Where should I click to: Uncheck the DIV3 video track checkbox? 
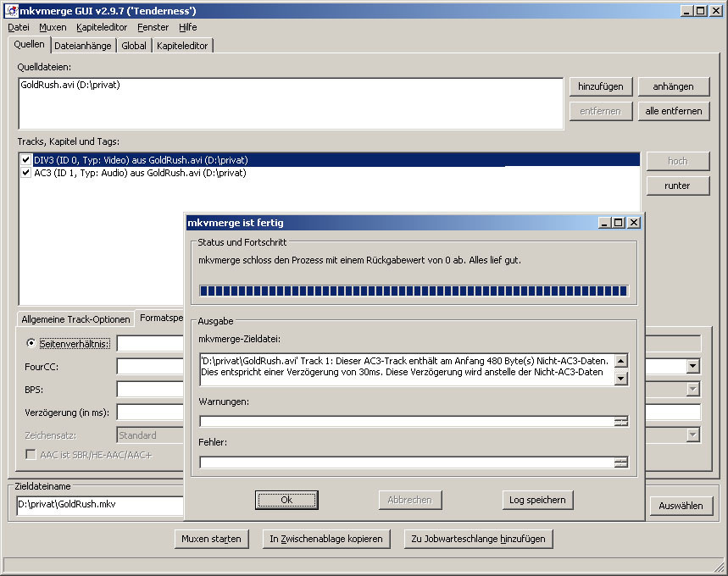tap(26, 160)
